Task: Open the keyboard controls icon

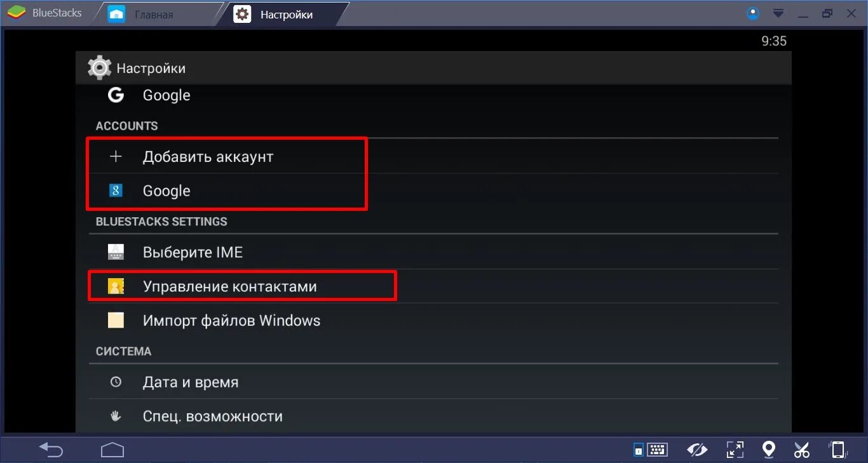Action: tap(650, 450)
